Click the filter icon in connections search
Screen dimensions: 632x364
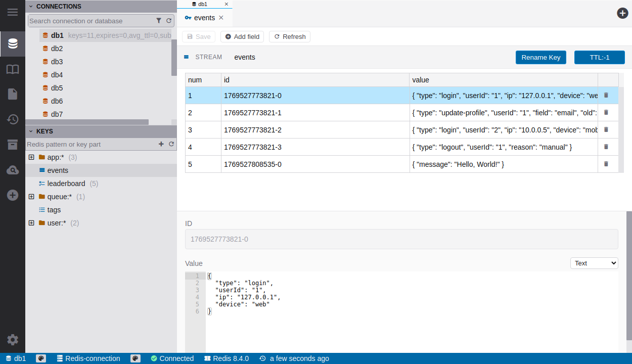pos(159,21)
